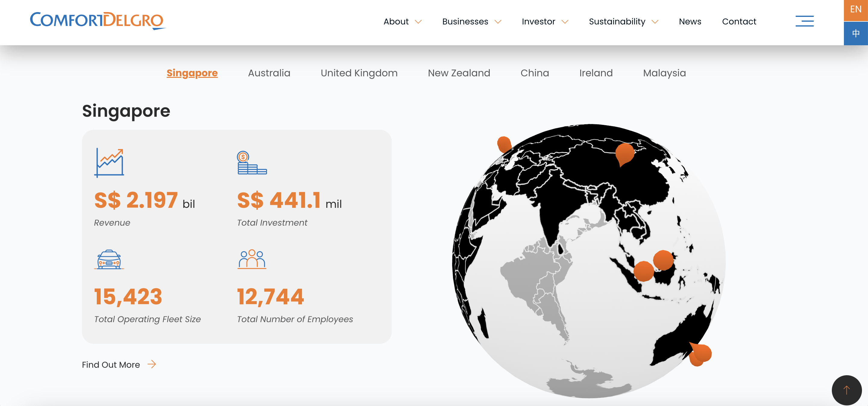Click the taxi fleet icon
The image size is (868, 406).
coord(109,259)
